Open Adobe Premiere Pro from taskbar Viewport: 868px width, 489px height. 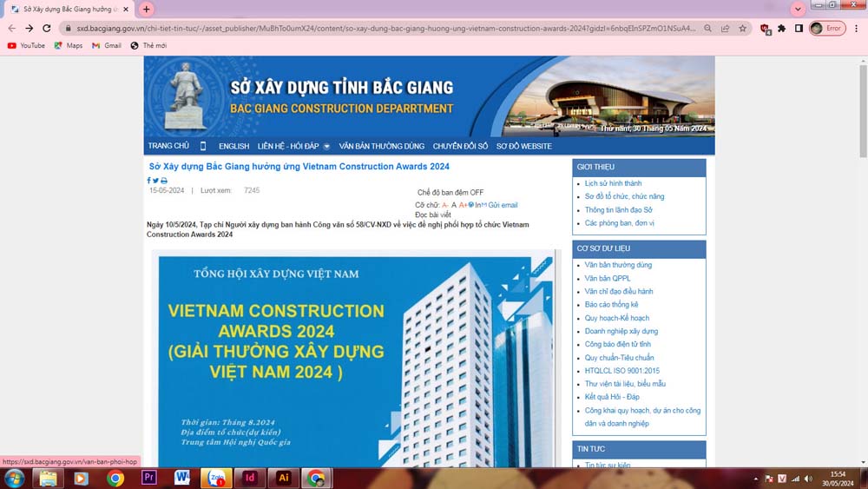point(149,478)
